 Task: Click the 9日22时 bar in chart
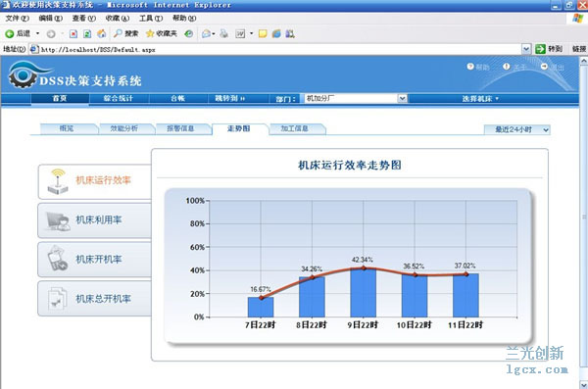[363, 293]
